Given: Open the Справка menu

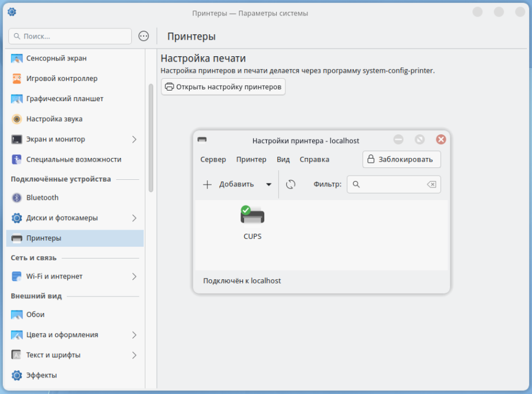Looking at the screenshot, I should tap(314, 159).
